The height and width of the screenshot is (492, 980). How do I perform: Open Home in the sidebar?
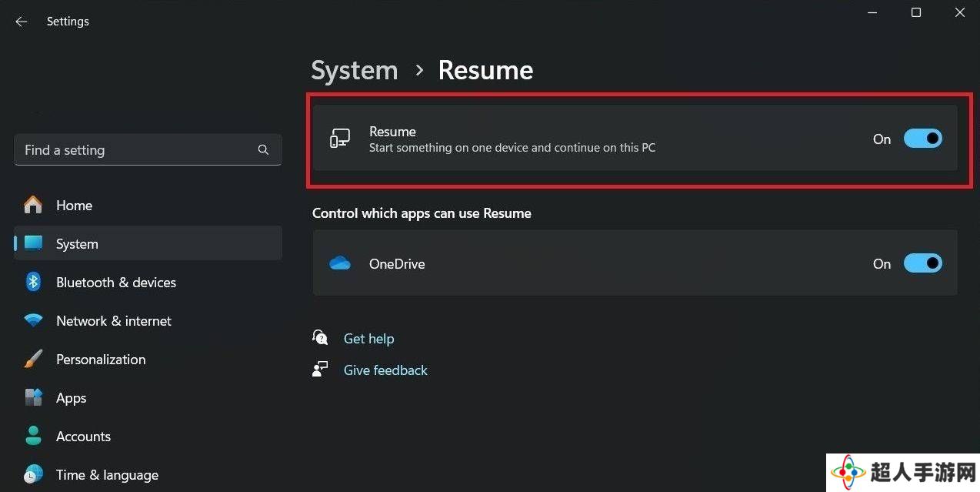coord(148,205)
